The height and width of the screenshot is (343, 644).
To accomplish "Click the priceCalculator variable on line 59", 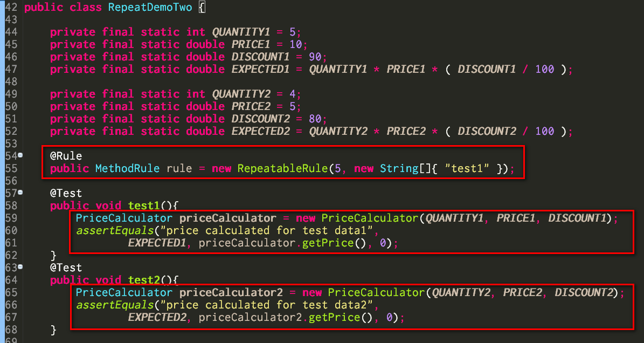I will pos(227,218).
